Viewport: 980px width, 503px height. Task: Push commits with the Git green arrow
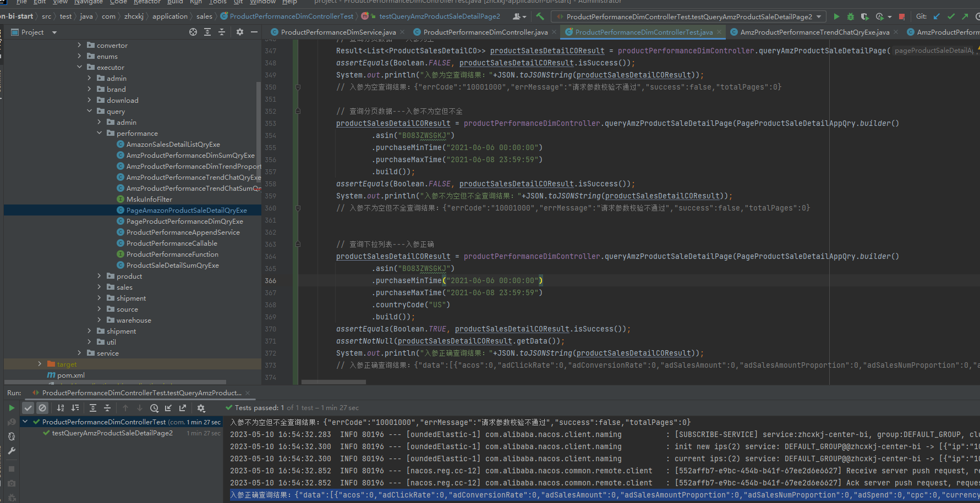pyautogui.click(x=965, y=16)
